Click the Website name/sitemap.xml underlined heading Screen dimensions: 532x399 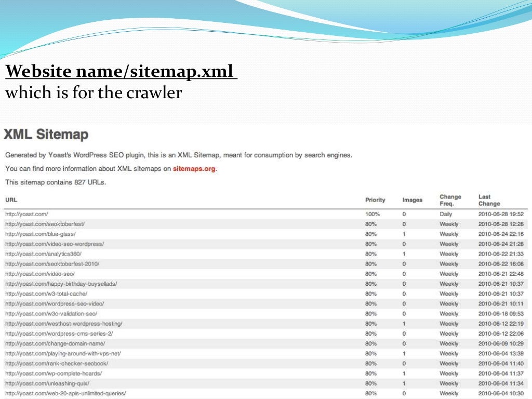tap(121, 71)
